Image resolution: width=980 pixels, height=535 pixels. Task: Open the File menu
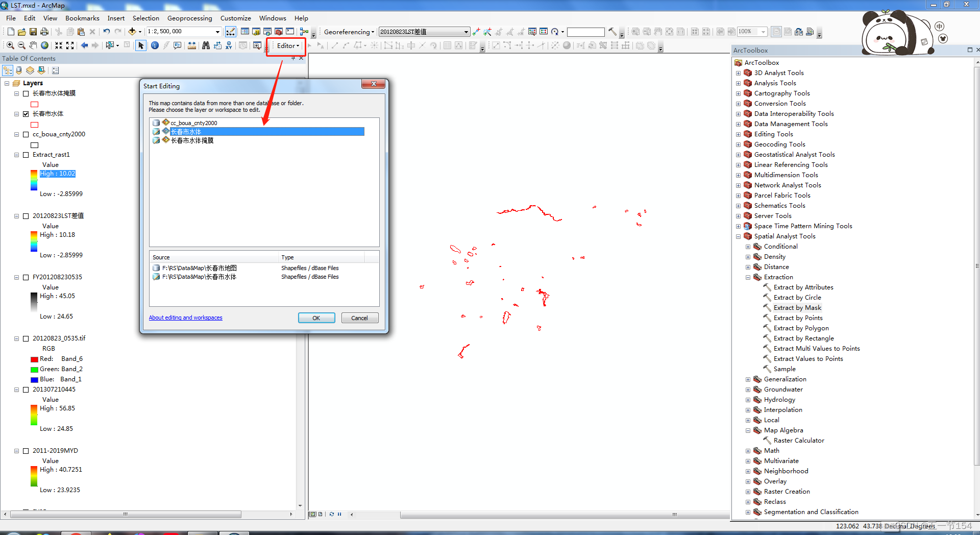click(x=11, y=18)
